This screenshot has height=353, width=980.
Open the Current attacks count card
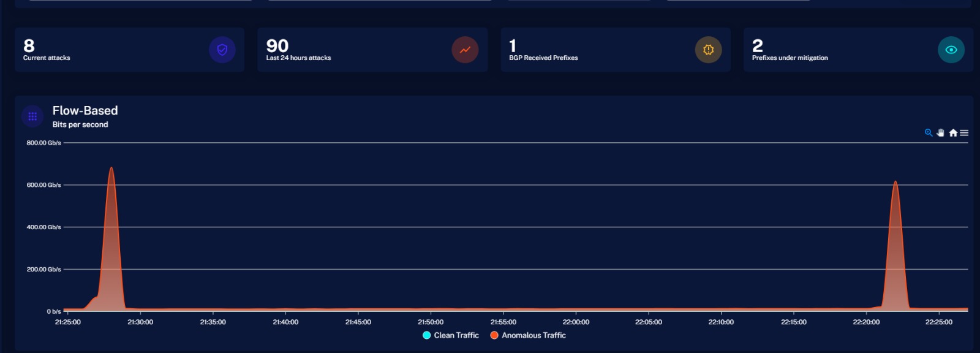pyautogui.click(x=110, y=50)
